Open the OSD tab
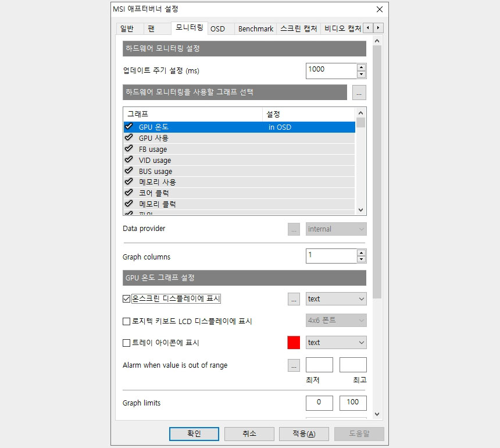Viewport: 500px width, 448px height. pyautogui.click(x=221, y=29)
